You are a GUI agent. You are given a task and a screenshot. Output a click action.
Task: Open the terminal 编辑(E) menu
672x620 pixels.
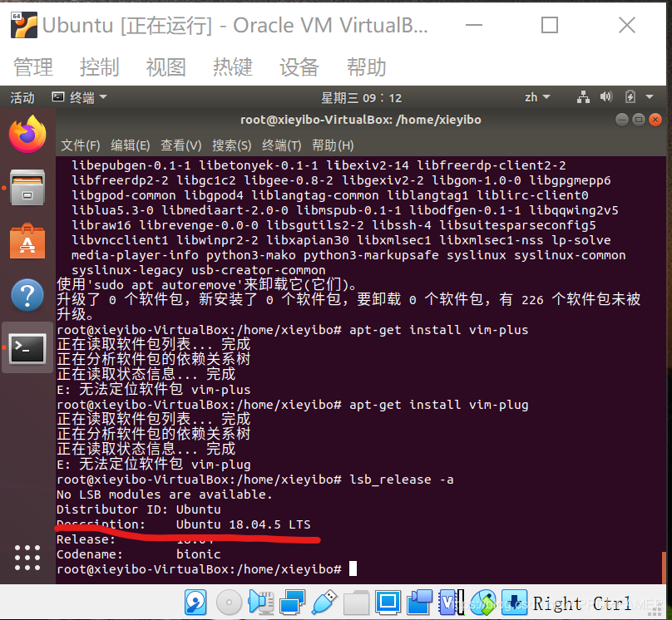coord(131,145)
